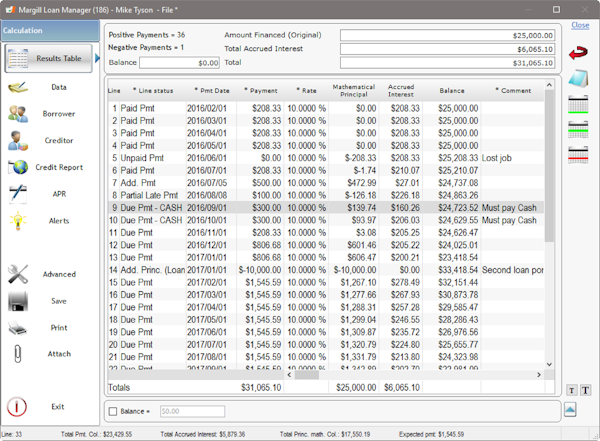Screen dimensions: 600x441
Task: Click the red undo arrow icon
Action: click(578, 52)
